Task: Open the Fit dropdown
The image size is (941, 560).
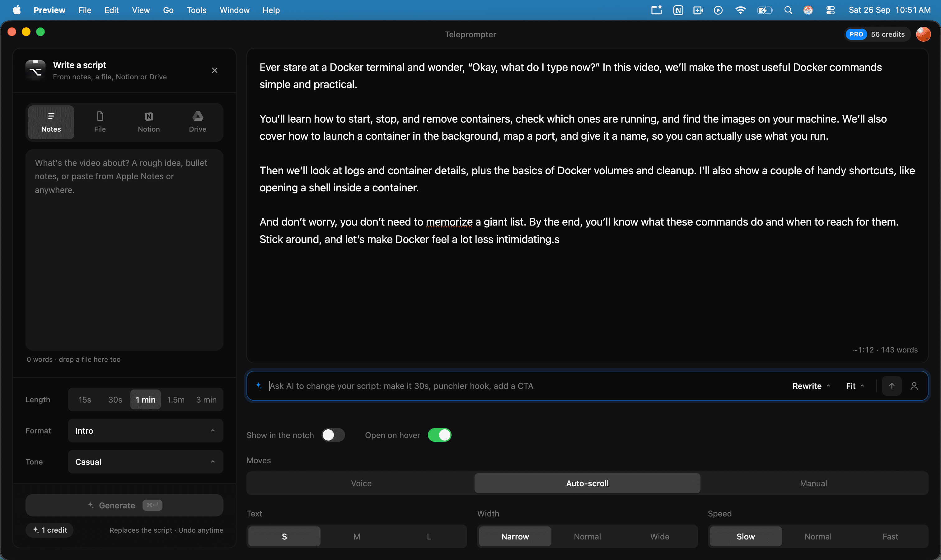Action: coord(854,386)
